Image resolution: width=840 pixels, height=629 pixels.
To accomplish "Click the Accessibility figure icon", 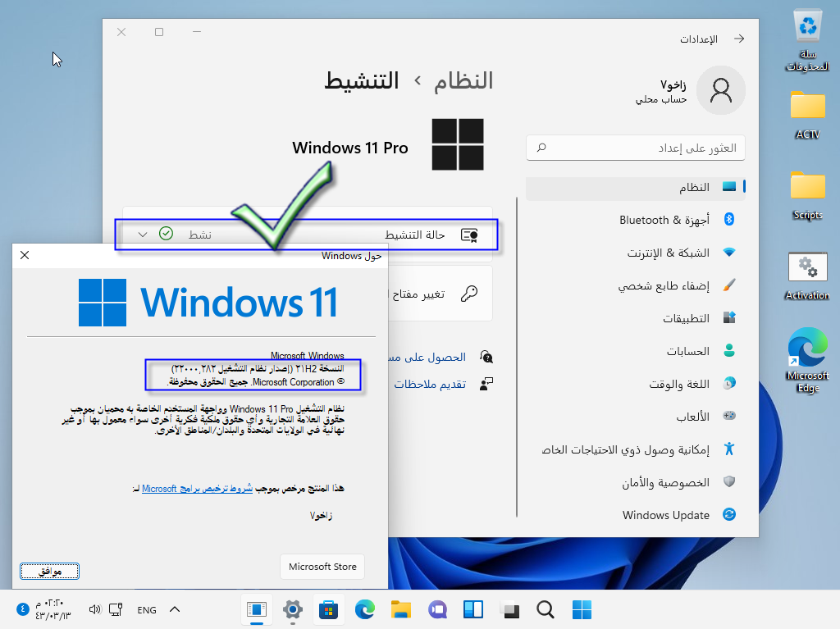I will (x=729, y=449).
